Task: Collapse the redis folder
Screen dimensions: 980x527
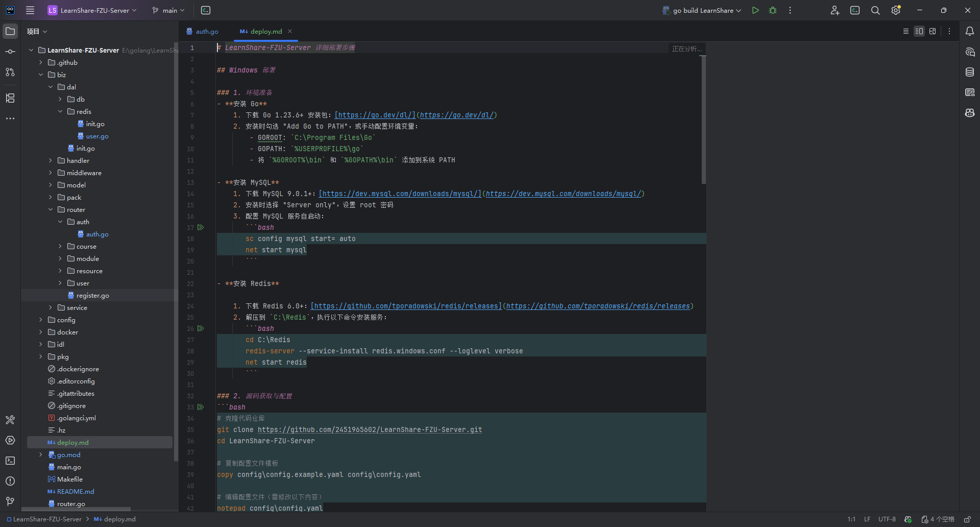Action: pos(60,111)
